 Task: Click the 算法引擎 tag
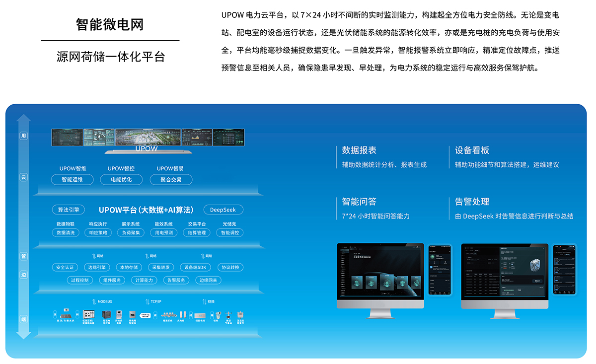(69, 210)
